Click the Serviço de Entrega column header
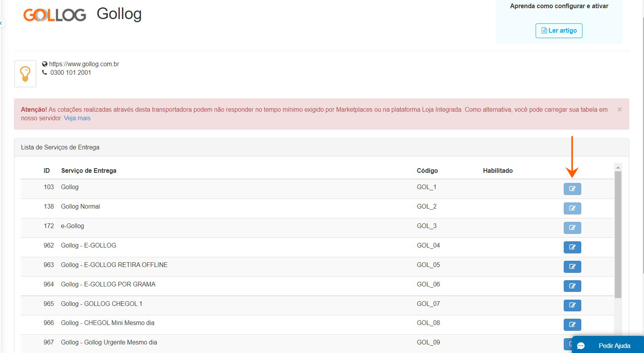Viewport: 644px width, 353px height. click(x=88, y=171)
